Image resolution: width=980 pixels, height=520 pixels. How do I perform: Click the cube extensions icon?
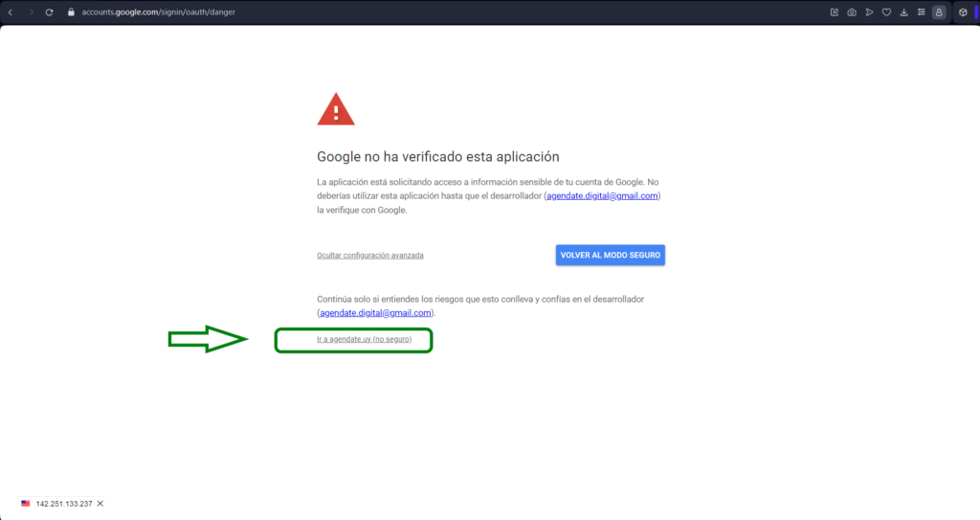[963, 12]
